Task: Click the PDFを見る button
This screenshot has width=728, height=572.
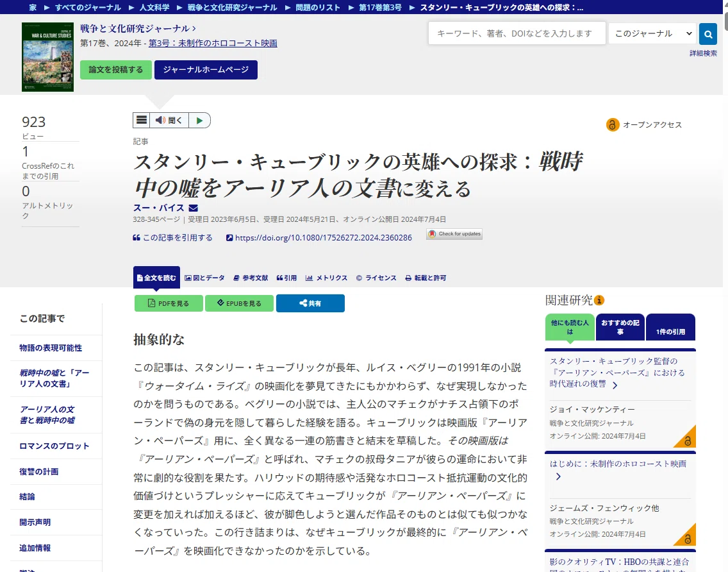Action: tap(169, 303)
